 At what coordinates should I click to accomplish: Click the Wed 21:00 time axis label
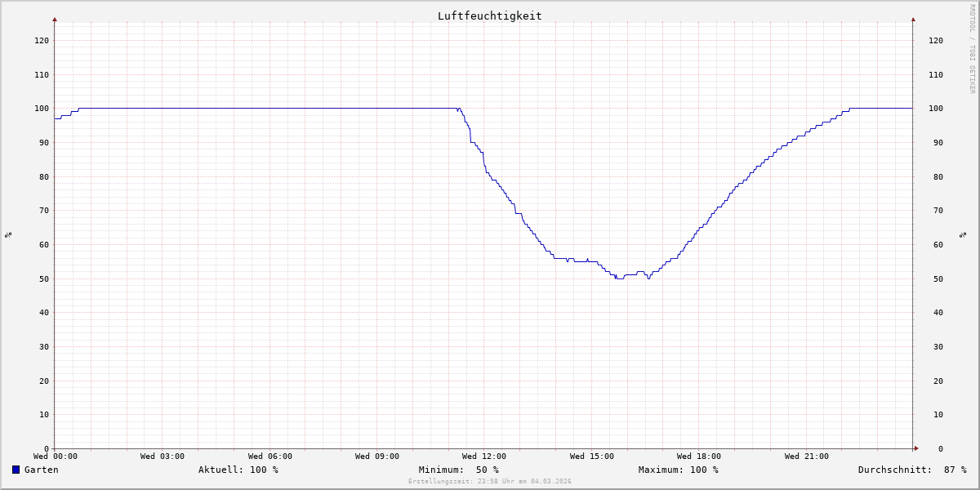[806, 457]
